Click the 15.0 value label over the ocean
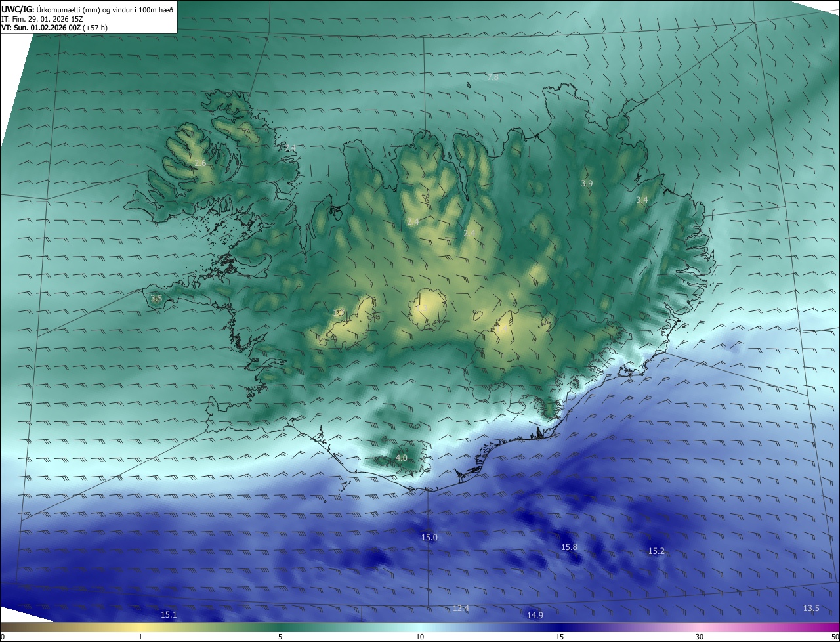840x642 pixels. click(x=429, y=537)
